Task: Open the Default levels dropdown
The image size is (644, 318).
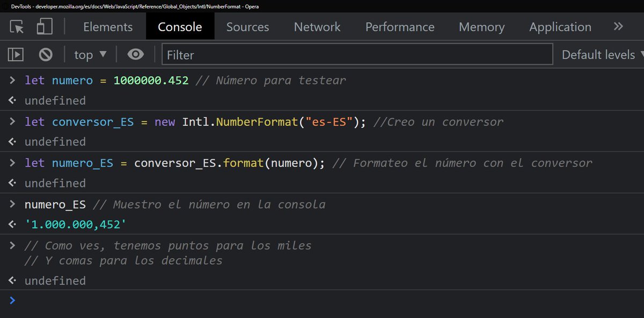Action: pos(602,55)
